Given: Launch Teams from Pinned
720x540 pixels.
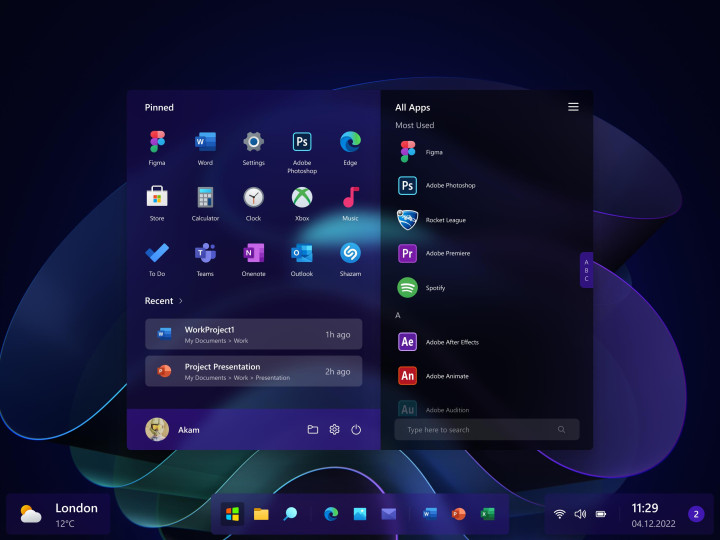Looking at the screenshot, I should [205, 253].
